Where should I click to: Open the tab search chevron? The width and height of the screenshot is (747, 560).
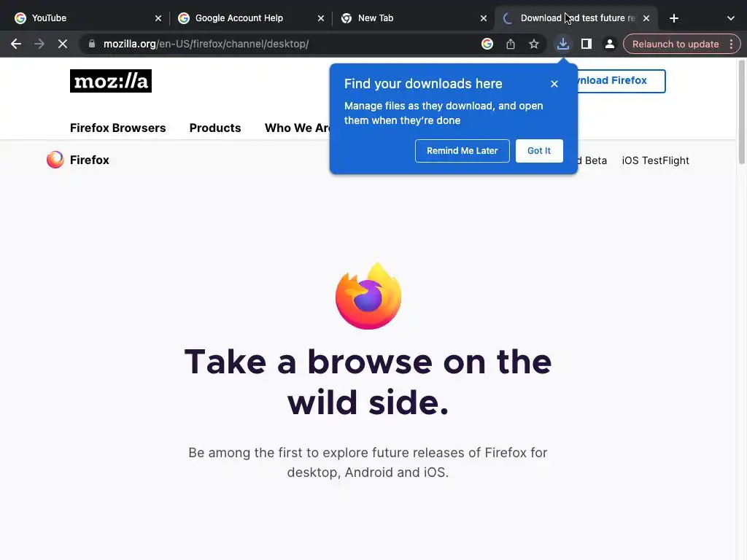(x=730, y=18)
